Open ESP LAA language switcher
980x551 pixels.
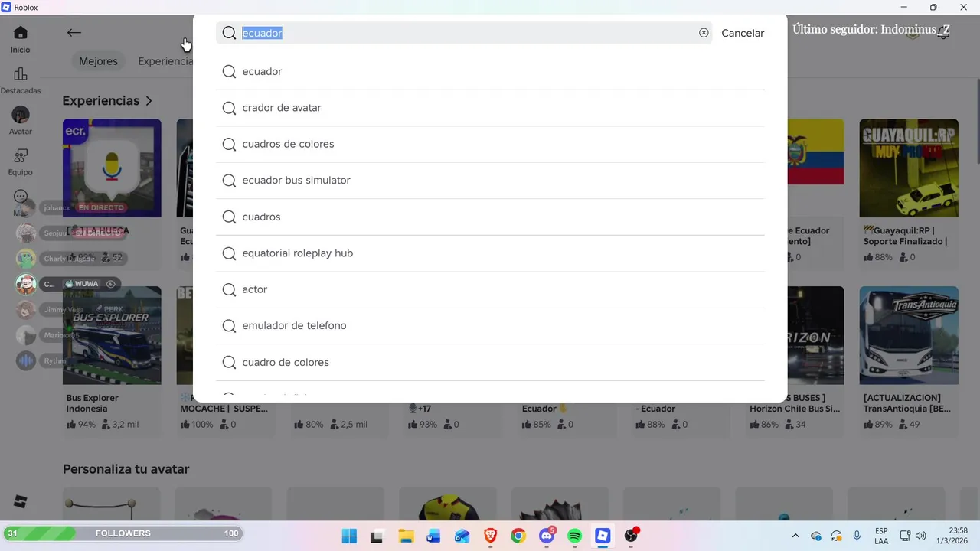pyautogui.click(x=881, y=536)
